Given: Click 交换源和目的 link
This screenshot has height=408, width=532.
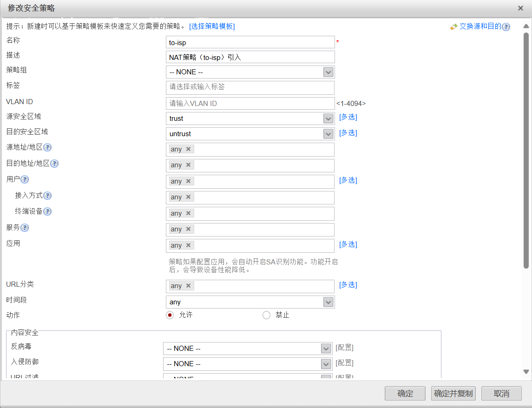Looking at the screenshot, I should coord(480,26).
